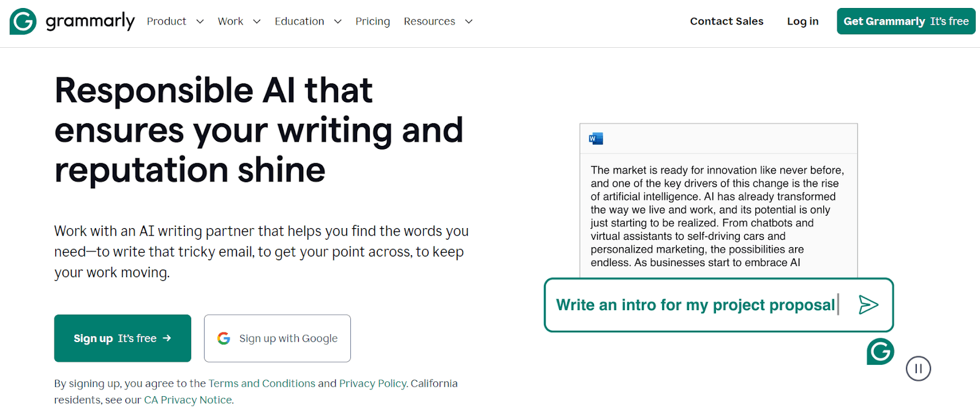
Task: Click the Word document icon in demo
Action: pos(596,139)
